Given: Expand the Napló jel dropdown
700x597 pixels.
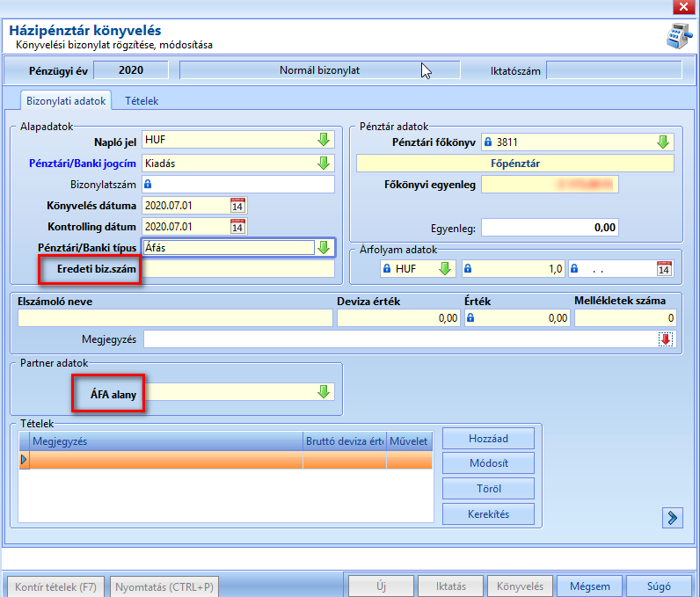Looking at the screenshot, I should (x=324, y=140).
